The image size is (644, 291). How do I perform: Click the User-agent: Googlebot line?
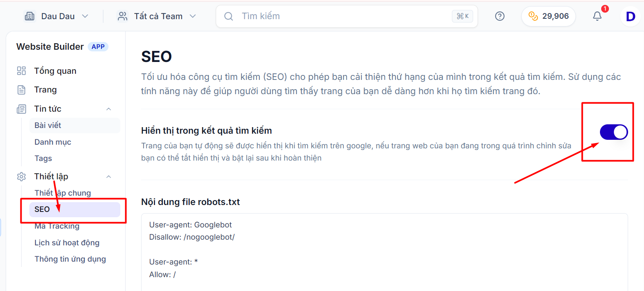point(190,225)
